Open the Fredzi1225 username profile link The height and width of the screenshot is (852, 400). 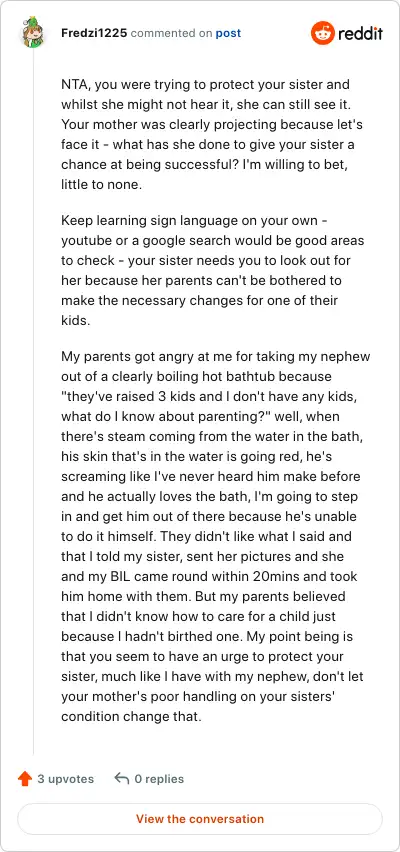95,33
